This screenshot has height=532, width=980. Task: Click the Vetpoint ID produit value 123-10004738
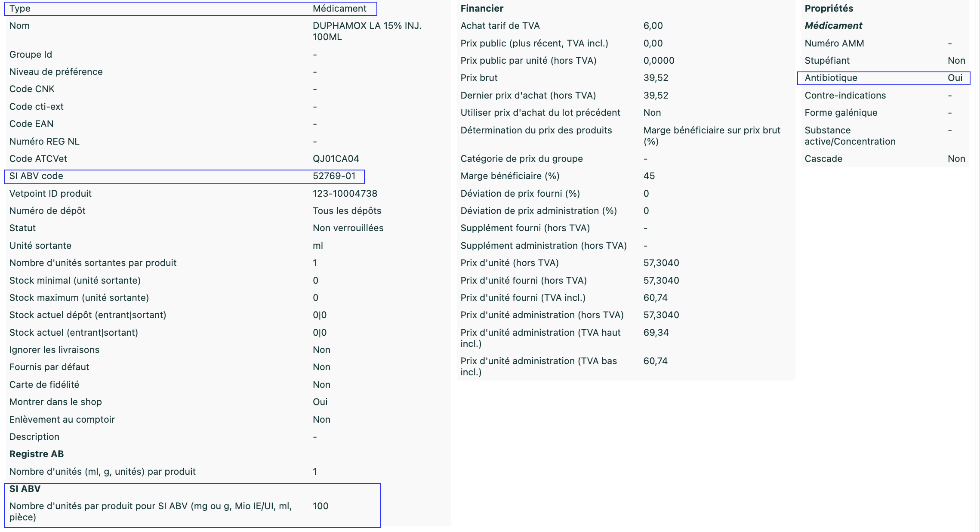pos(345,193)
